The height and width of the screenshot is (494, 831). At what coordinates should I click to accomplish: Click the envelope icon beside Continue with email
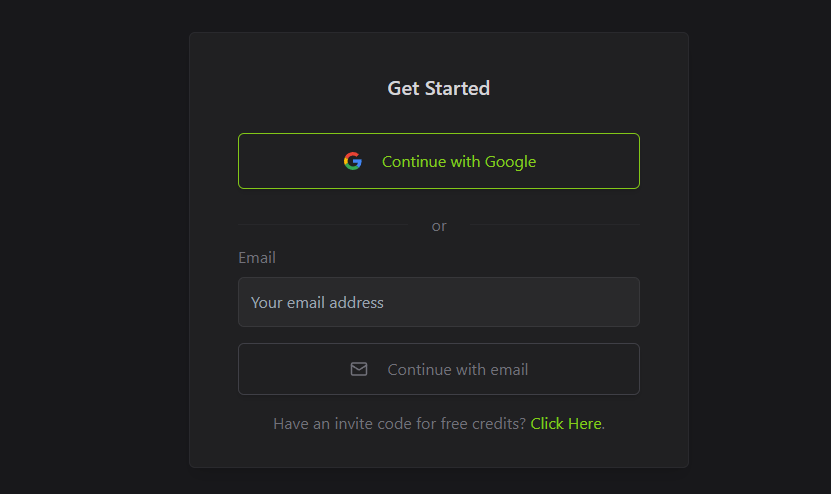(x=359, y=369)
